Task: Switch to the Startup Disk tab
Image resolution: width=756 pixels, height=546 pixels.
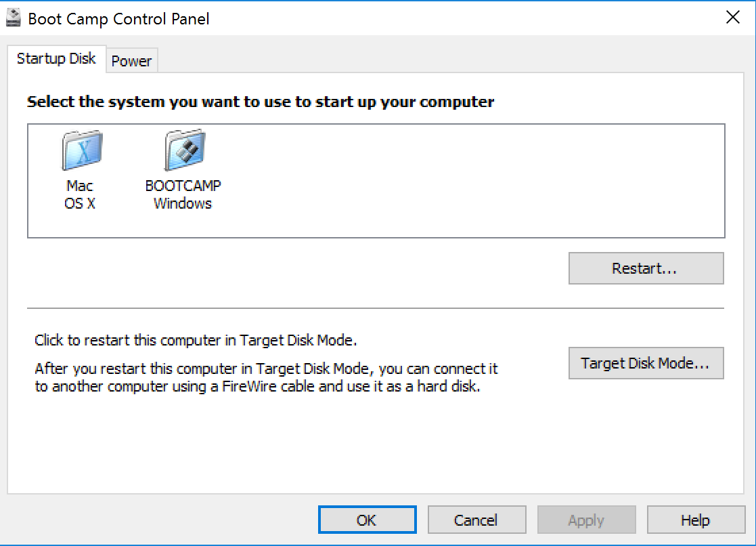Action: point(56,59)
